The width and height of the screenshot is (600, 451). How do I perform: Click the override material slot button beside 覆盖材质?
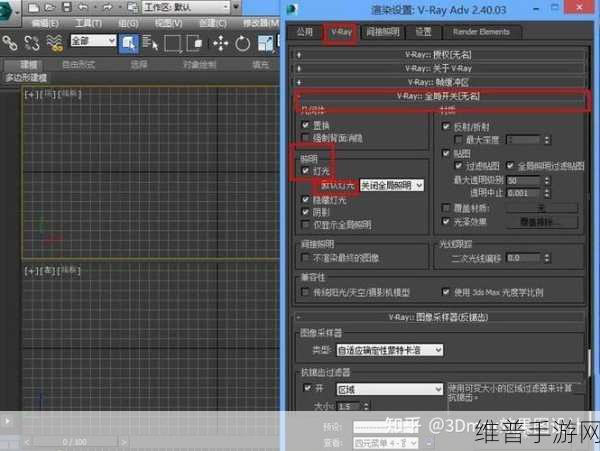click(542, 208)
